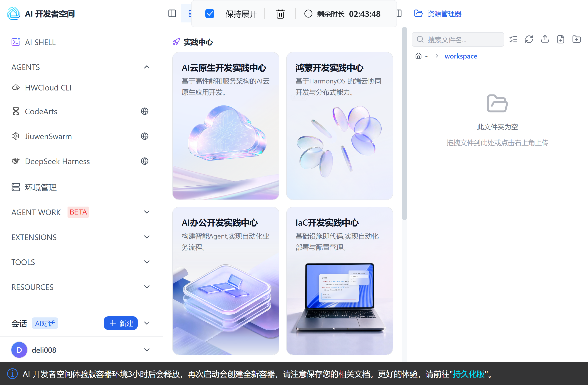Open 鸿蒙开发实践中心 card
The width and height of the screenshot is (588, 385).
pyautogui.click(x=339, y=126)
